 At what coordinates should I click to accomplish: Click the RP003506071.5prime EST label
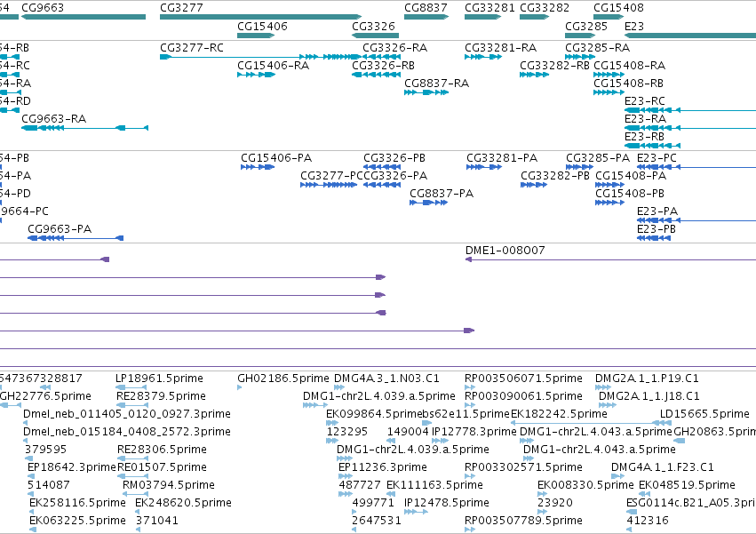click(523, 379)
